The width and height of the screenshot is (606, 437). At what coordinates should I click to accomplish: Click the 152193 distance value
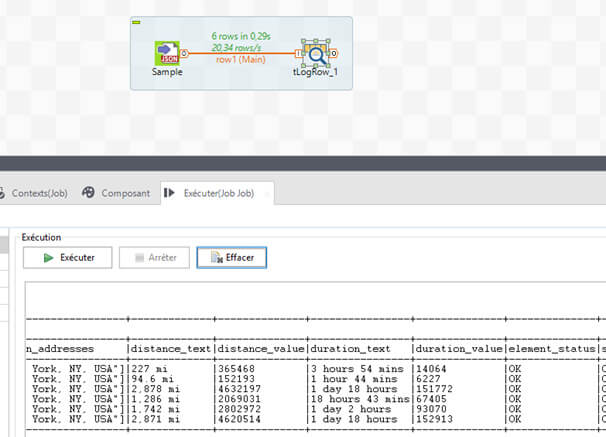(236, 379)
